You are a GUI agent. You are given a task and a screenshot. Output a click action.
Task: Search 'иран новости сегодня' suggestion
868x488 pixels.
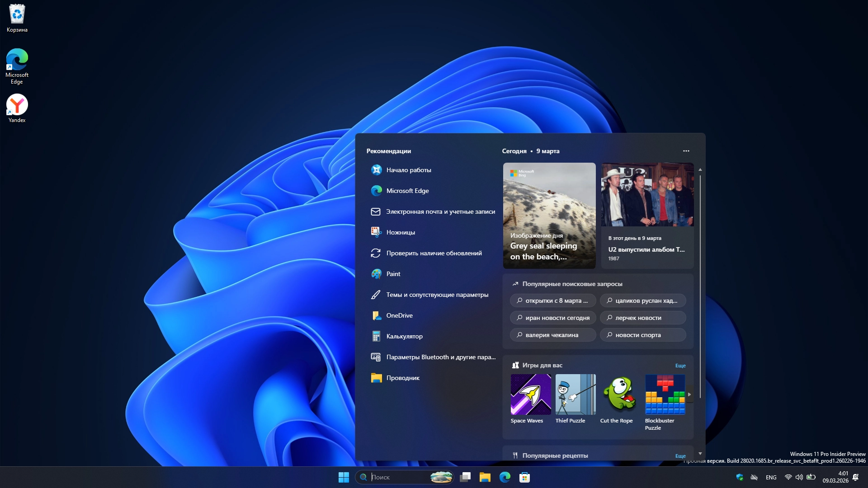tap(552, 318)
